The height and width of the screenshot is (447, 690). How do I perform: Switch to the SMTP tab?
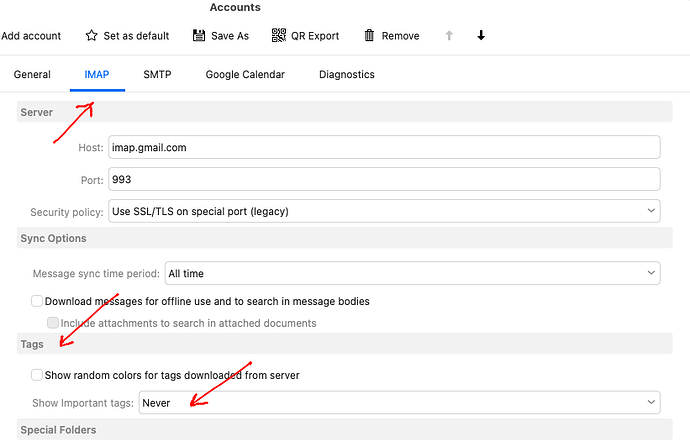pos(157,75)
